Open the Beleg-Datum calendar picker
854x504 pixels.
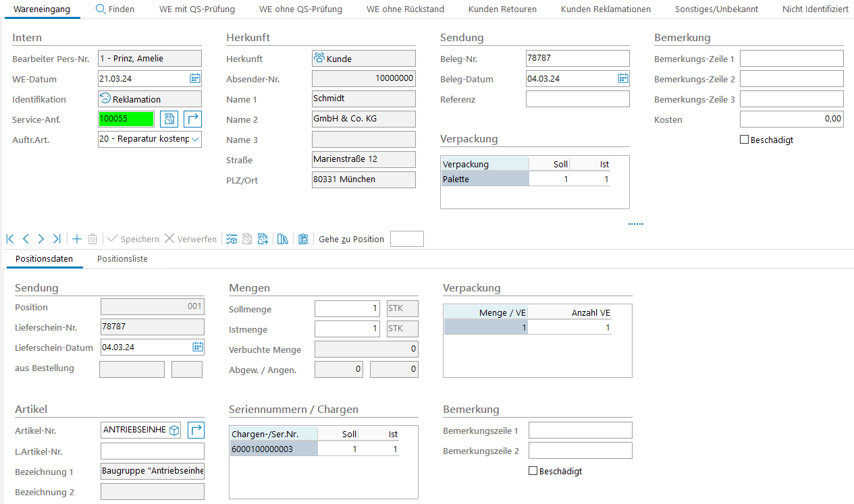coord(622,79)
